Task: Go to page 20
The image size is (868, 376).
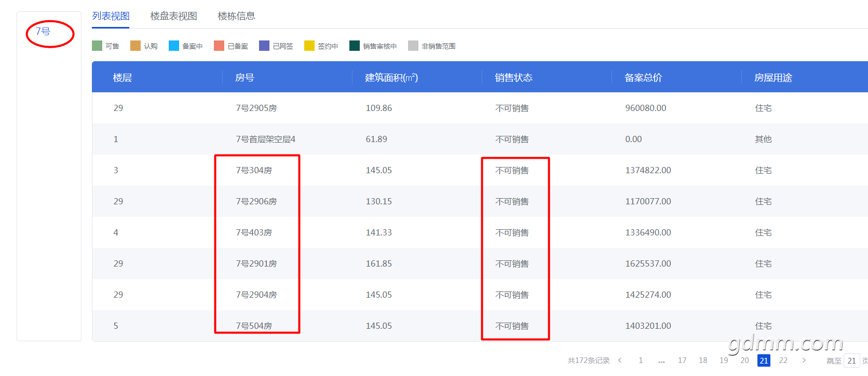Action: click(x=744, y=360)
